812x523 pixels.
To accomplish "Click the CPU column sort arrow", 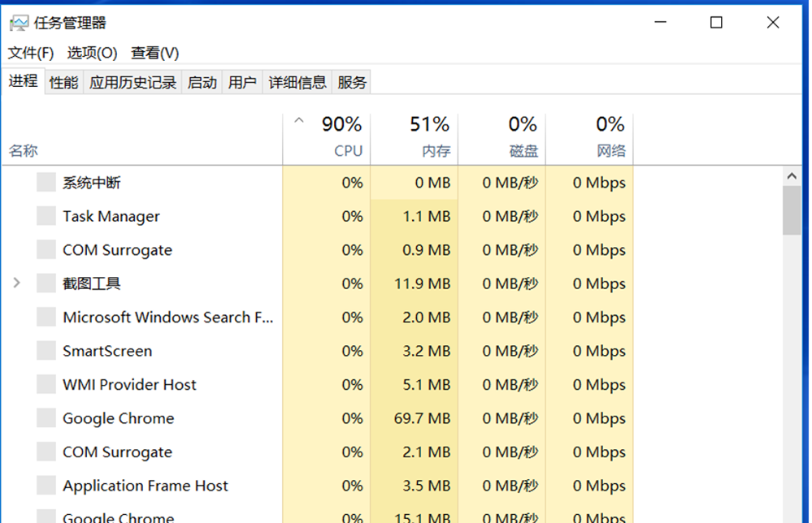I will [298, 118].
